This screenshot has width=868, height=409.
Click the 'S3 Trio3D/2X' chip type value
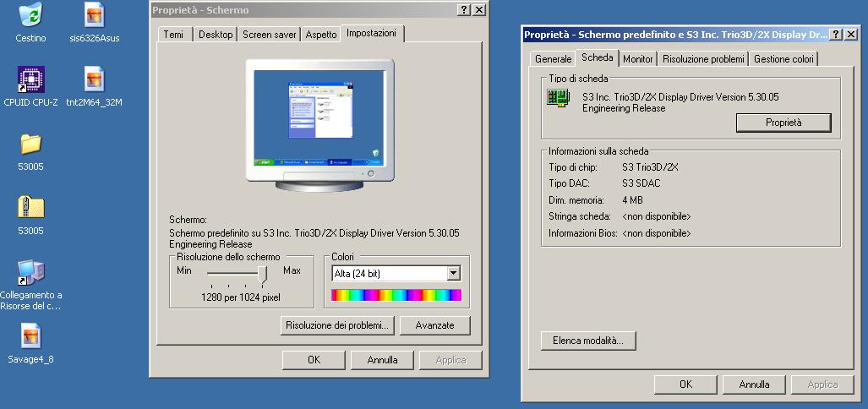[650, 167]
